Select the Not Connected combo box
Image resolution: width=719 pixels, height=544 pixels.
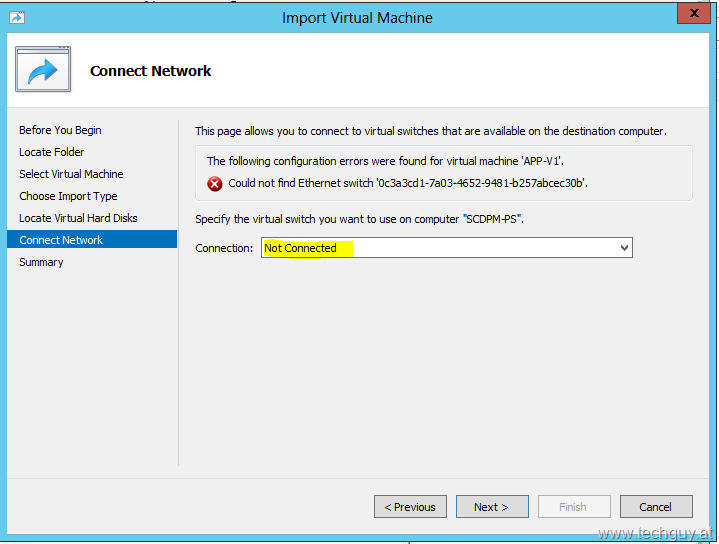(x=447, y=248)
